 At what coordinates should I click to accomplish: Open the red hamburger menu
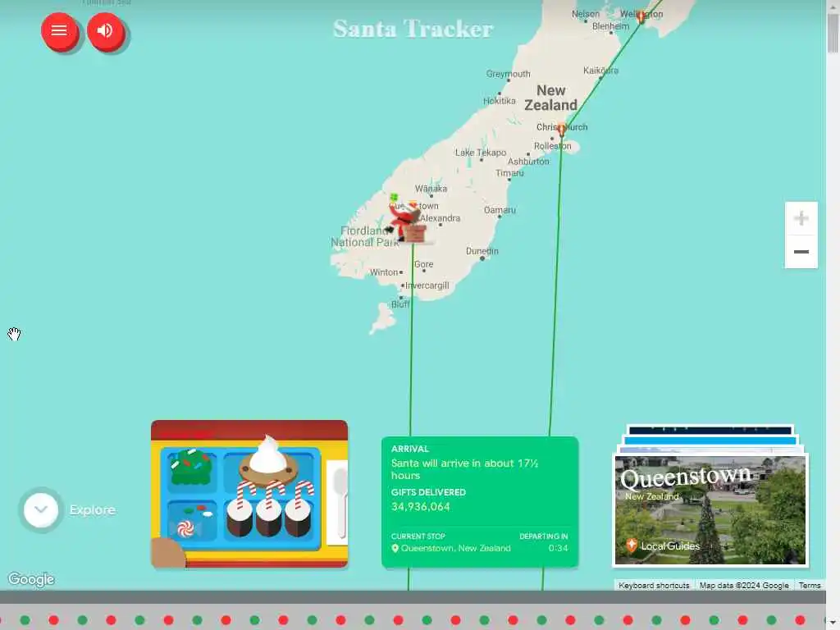tap(59, 31)
